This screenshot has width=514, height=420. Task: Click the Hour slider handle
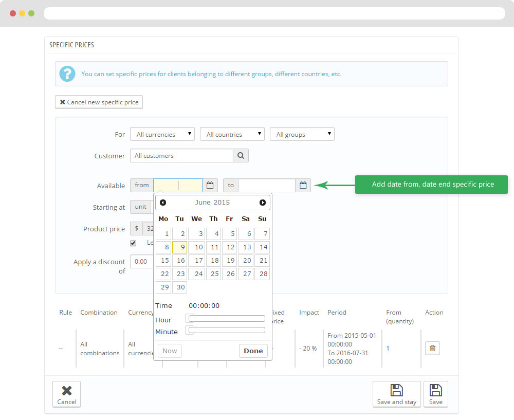click(x=191, y=319)
